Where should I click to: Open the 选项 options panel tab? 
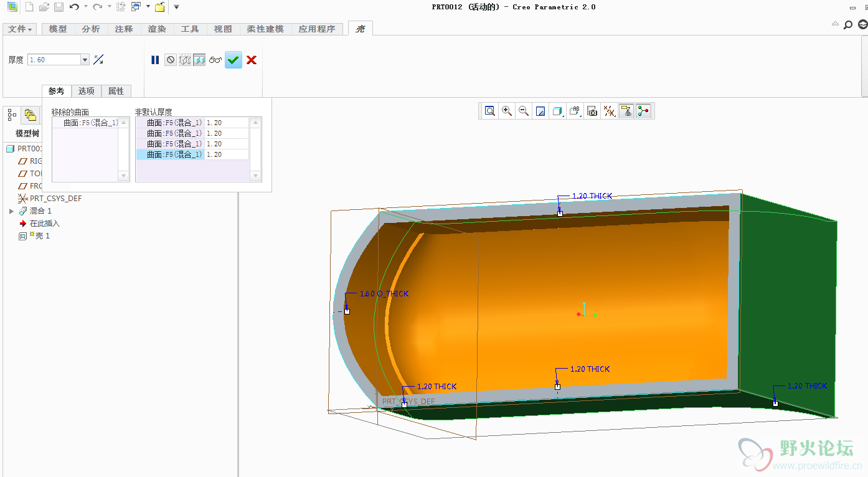click(87, 91)
